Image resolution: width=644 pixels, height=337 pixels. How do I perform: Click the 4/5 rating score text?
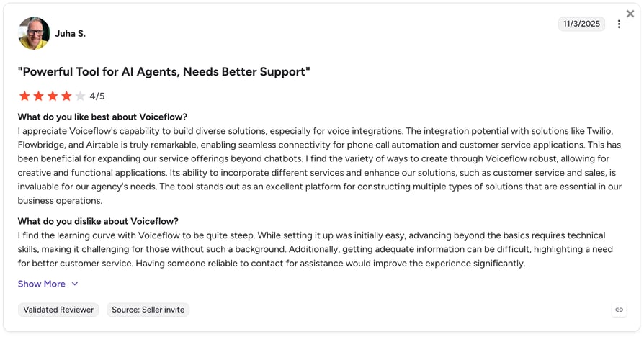[97, 96]
